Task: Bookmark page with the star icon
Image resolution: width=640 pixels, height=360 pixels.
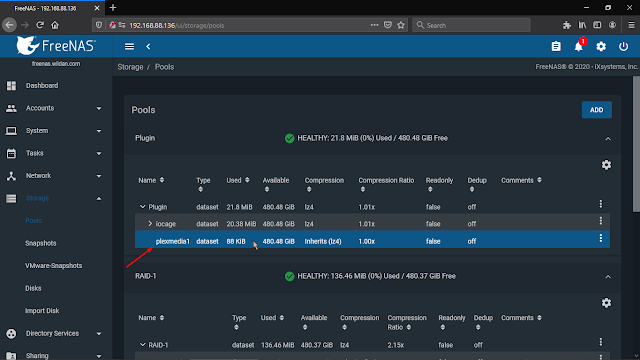Action: click(x=401, y=25)
